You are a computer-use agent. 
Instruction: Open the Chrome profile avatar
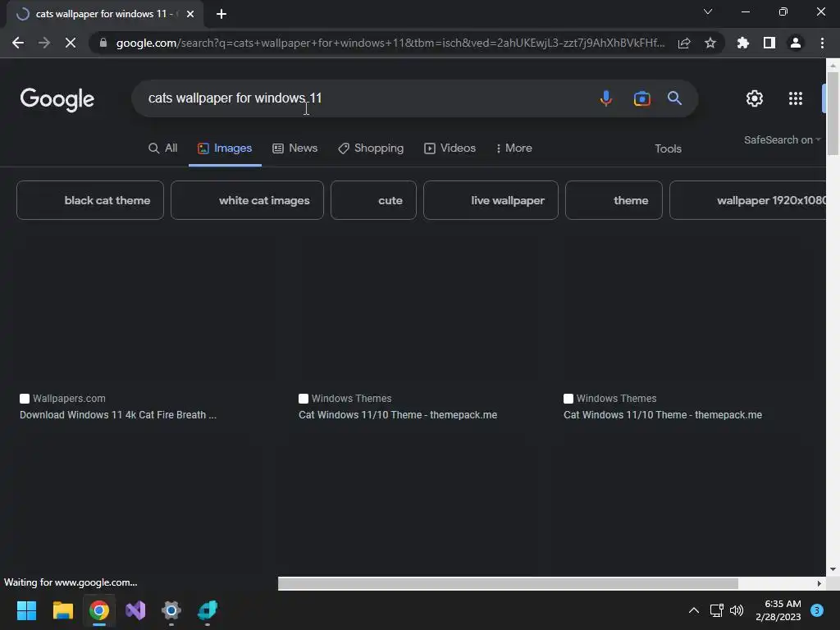pyautogui.click(x=796, y=43)
